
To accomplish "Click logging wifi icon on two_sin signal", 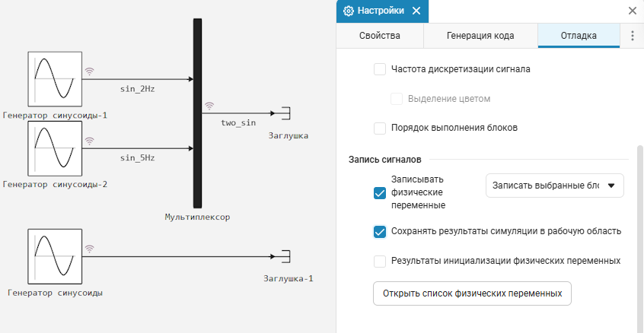I will click(x=209, y=106).
